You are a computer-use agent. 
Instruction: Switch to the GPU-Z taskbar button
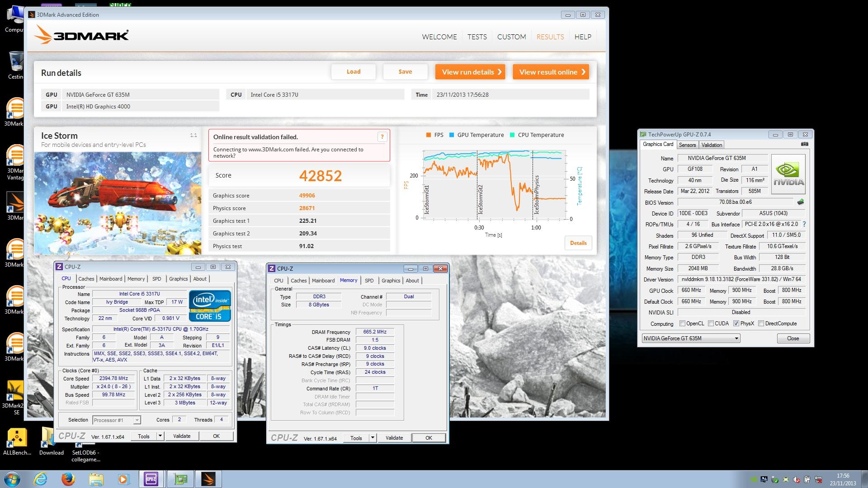[180, 479]
